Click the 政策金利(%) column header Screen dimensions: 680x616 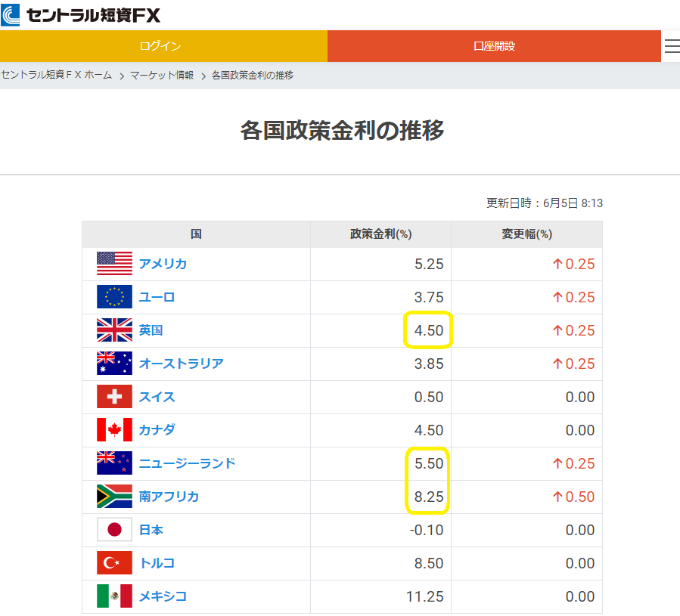[x=380, y=234]
